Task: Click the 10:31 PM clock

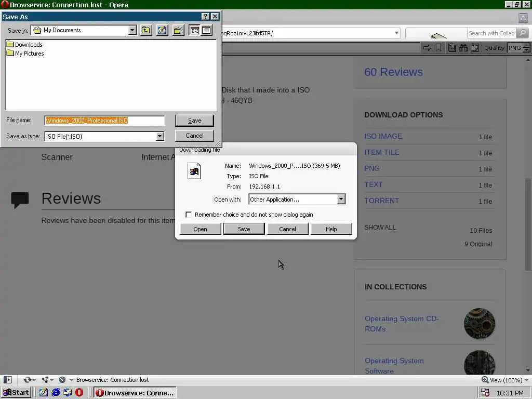Action: click(510, 393)
